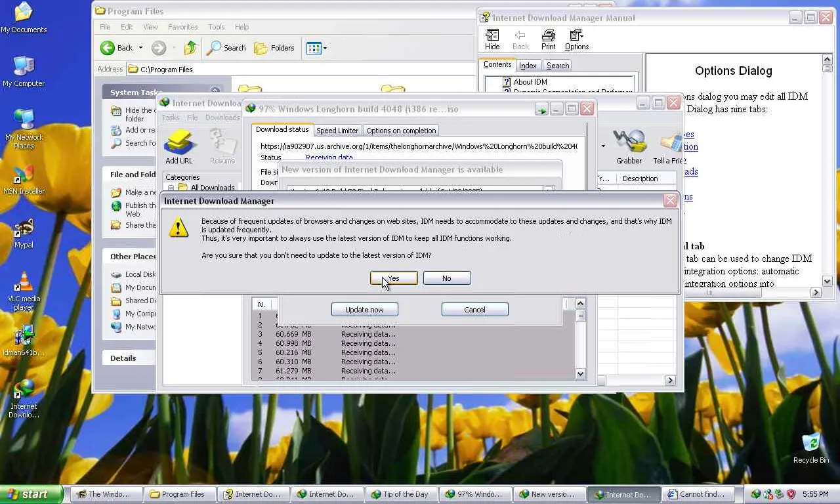The image size is (840, 504).
Task: Click the grey Forward arrow in Program Files window
Action: tap(158, 48)
